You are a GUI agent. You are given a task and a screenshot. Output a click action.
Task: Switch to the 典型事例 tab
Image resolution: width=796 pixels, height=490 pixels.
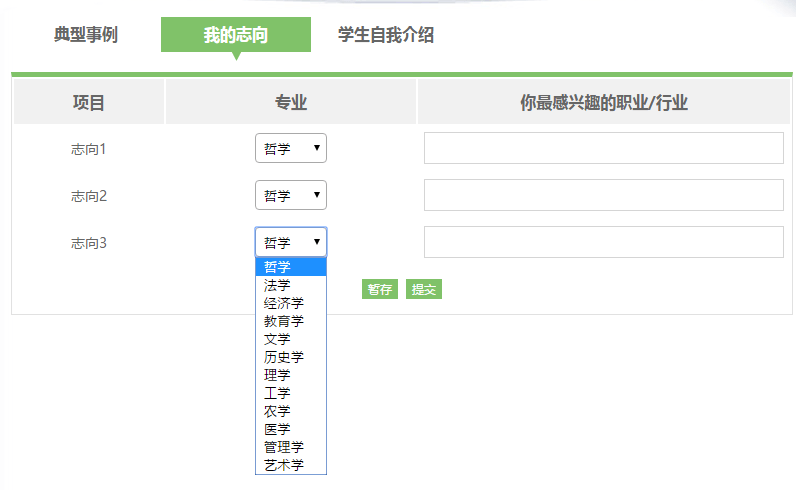[x=86, y=35]
